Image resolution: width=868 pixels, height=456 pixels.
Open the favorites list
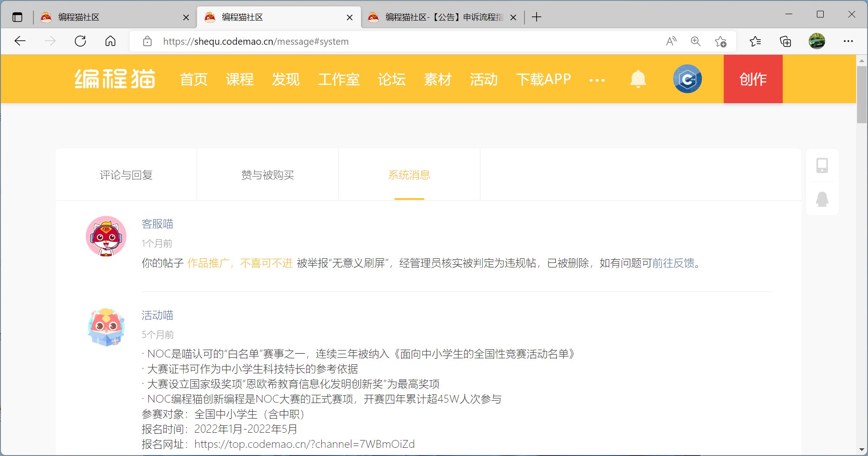point(755,42)
